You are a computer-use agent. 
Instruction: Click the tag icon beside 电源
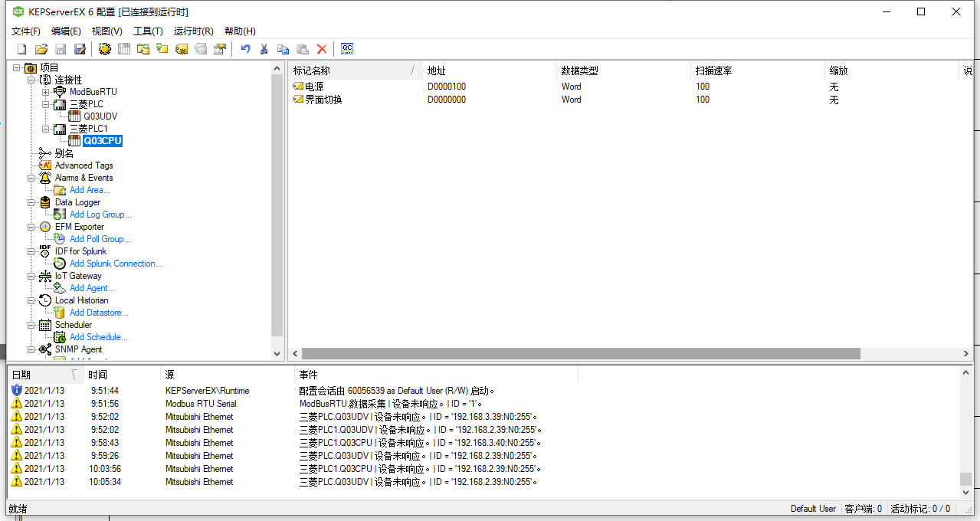coord(298,87)
